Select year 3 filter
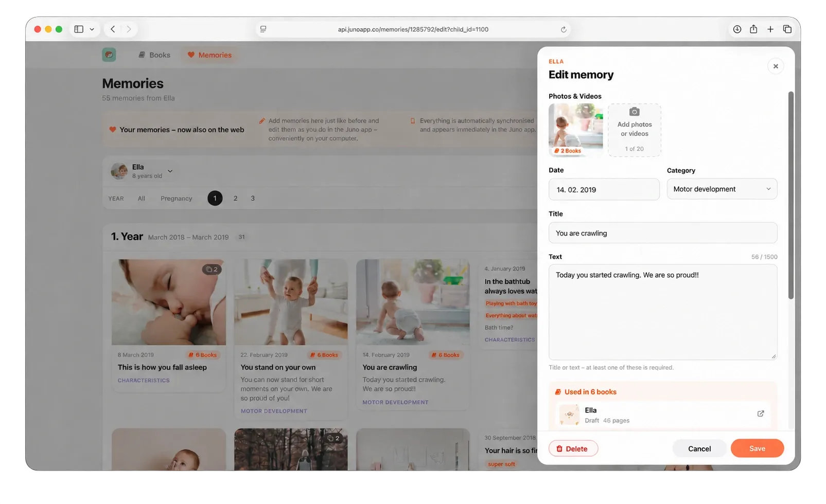The image size is (826, 504). point(253,199)
